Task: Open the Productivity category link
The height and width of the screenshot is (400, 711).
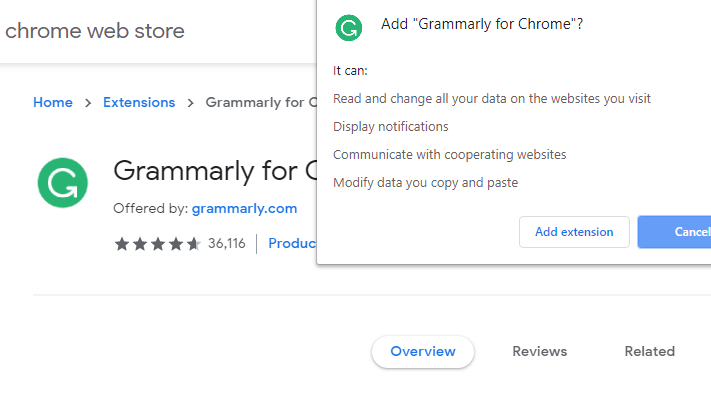Action: pos(292,244)
